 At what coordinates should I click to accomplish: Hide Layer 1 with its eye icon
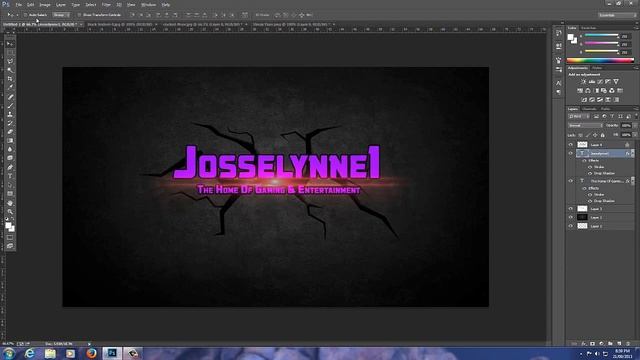[x=571, y=226]
